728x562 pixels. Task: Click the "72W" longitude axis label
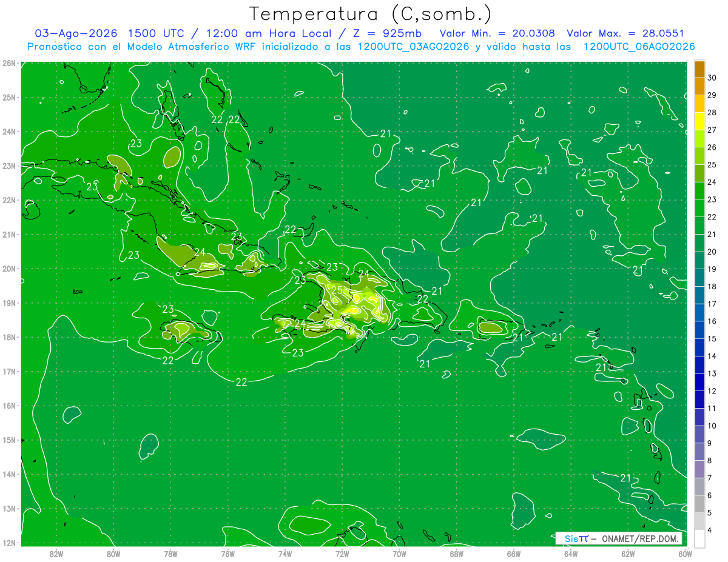342,553
